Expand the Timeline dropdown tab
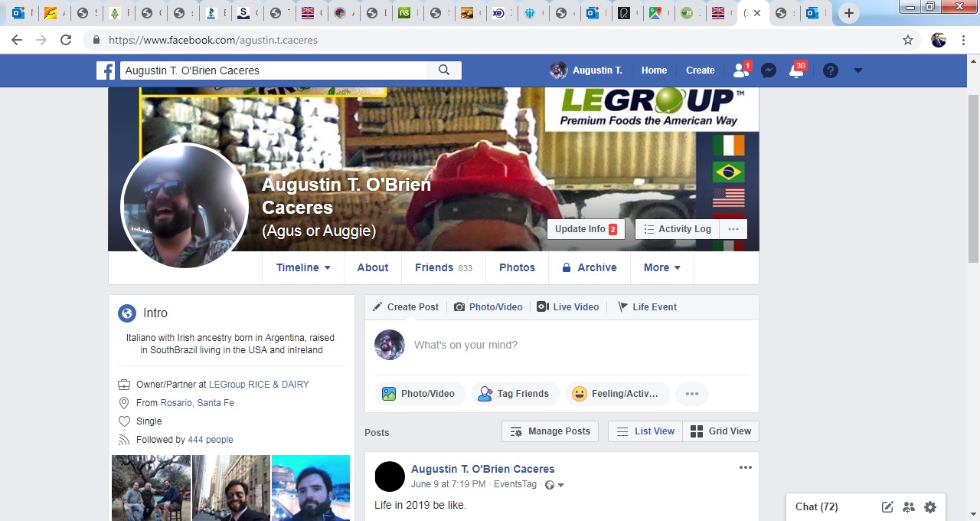980x521 pixels. point(303,267)
